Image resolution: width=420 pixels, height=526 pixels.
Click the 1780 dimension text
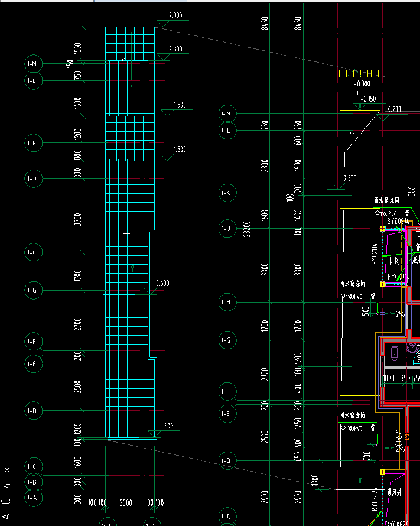pos(78,276)
